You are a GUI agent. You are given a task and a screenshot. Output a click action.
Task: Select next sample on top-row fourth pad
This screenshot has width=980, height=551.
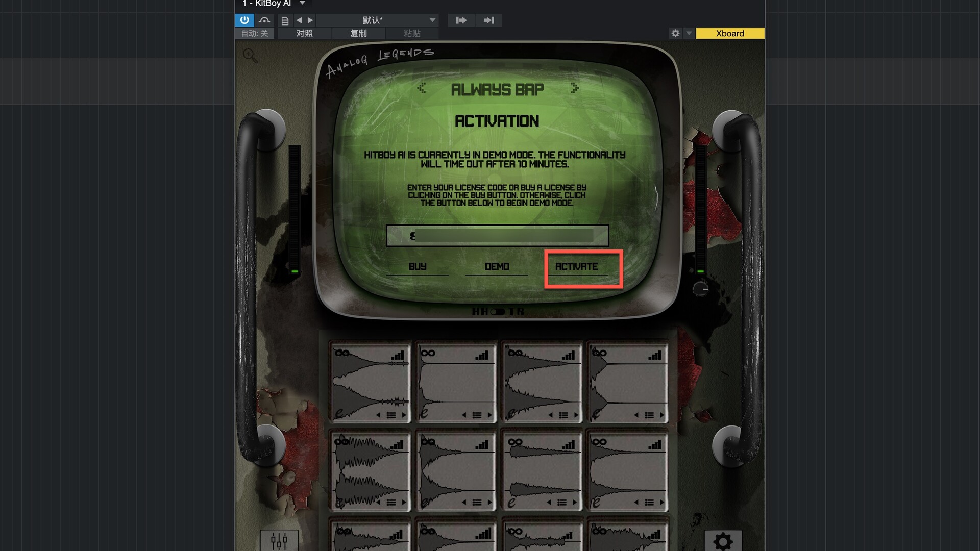[x=661, y=415]
